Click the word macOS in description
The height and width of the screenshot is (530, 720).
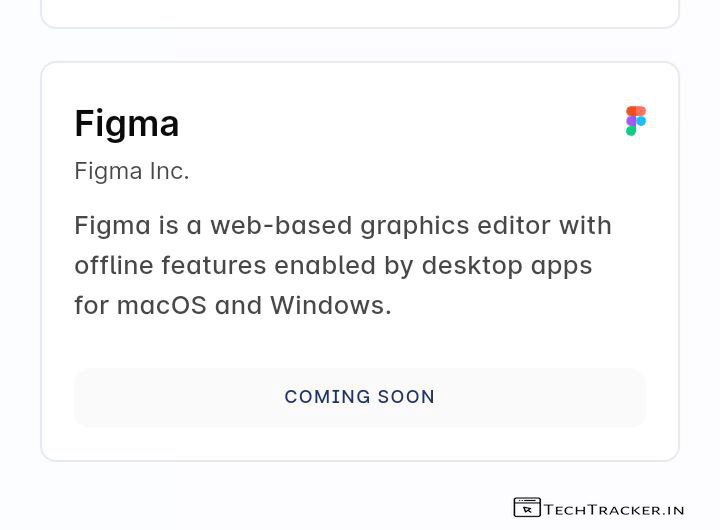[162, 305]
